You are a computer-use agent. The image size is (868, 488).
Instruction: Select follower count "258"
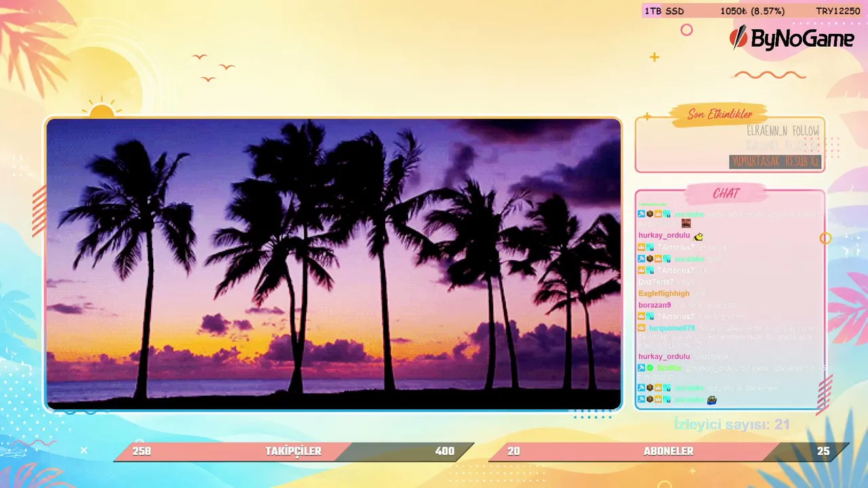[142, 451]
